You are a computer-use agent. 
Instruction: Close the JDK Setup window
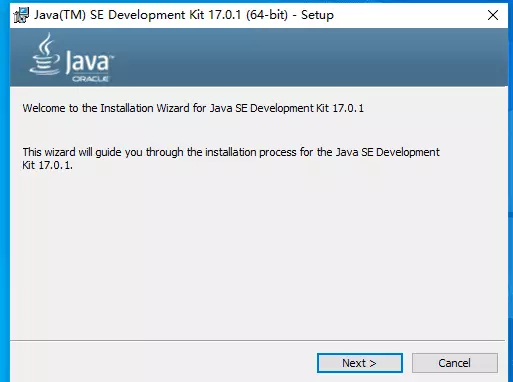(x=493, y=15)
